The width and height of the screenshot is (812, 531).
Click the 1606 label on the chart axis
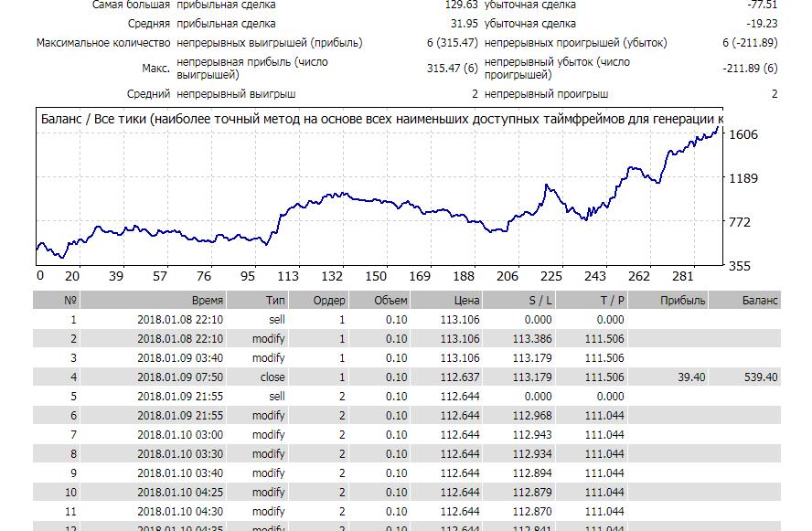pyautogui.click(x=742, y=135)
